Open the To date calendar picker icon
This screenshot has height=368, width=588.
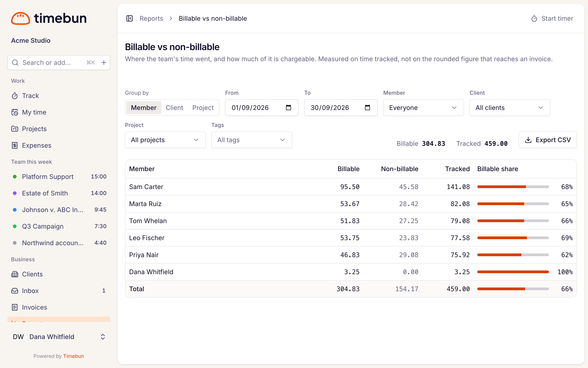pos(367,108)
